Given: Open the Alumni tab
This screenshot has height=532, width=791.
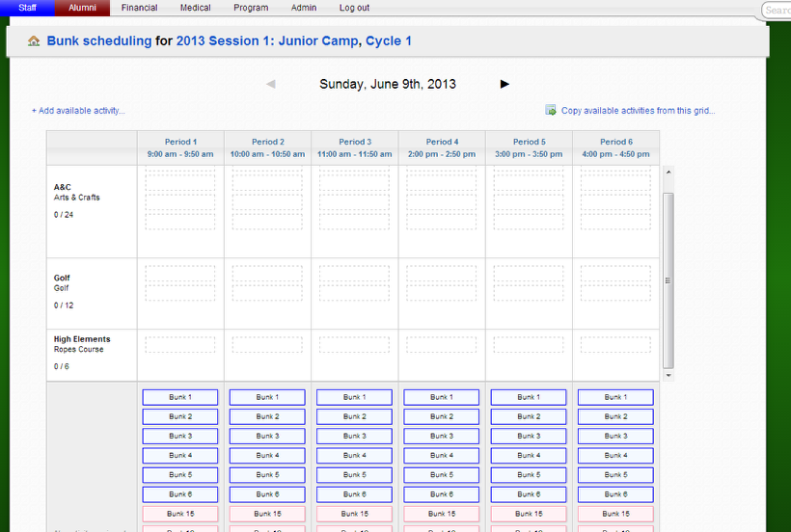Looking at the screenshot, I should coord(82,8).
